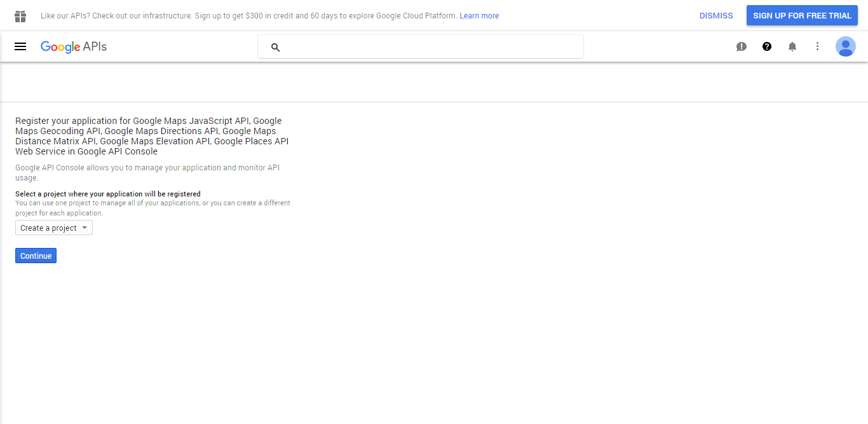The width and height of the screenshot is (868, 424).
Task: Click 'Select a project where your application will be registered' text
Action: click(x=108, y=194)
